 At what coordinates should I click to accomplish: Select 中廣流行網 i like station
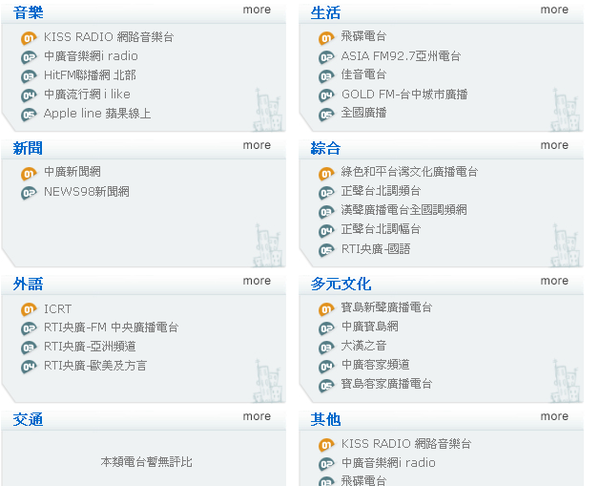pyautogui.click(x=87, y=94)
